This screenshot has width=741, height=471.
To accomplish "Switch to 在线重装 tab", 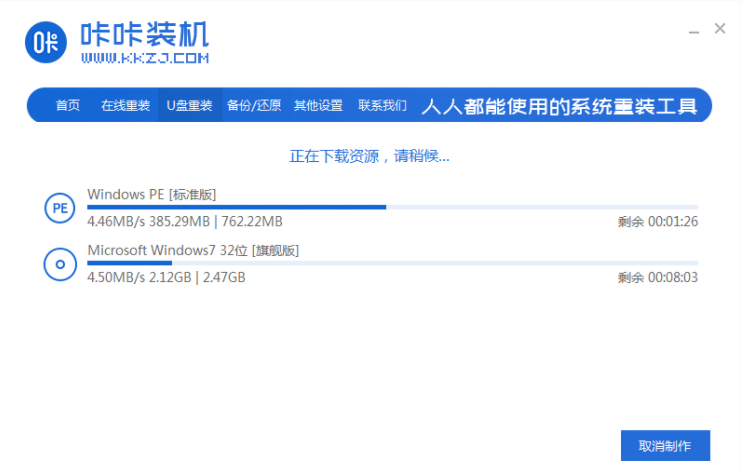I will tap(125, 105).
